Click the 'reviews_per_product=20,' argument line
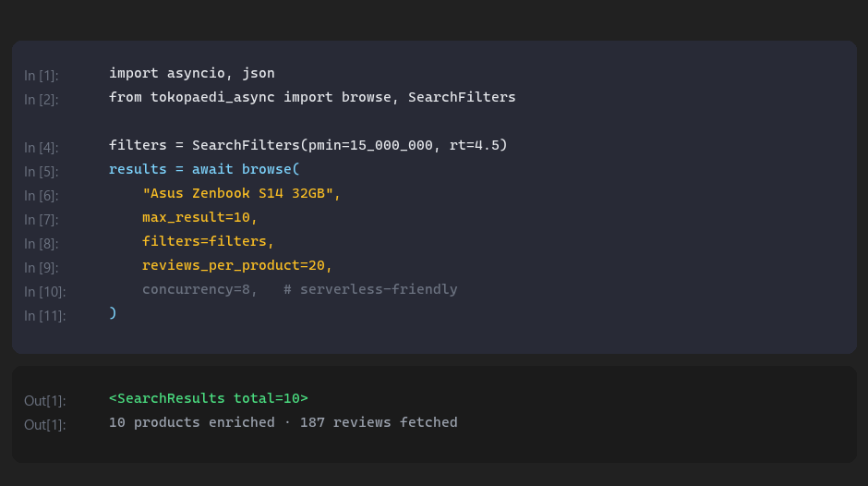 tap(237, 265)
